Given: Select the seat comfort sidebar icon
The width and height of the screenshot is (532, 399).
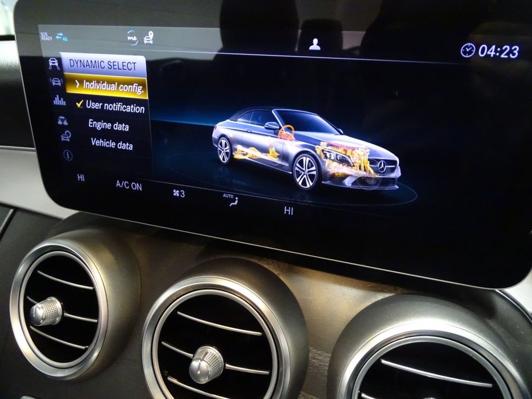Looking at the screenshot, I should 62,121.
